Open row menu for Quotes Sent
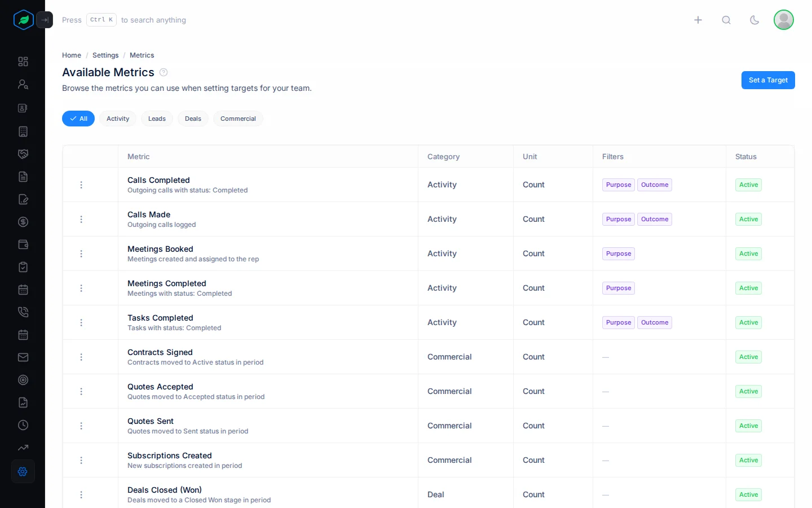The width and height of the screenshot is (812, 508). click(81, 426)
